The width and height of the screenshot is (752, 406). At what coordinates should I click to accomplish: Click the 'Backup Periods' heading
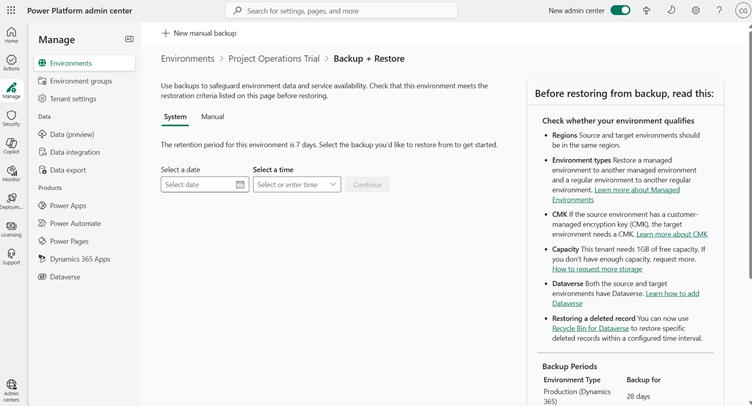[570, 366]
